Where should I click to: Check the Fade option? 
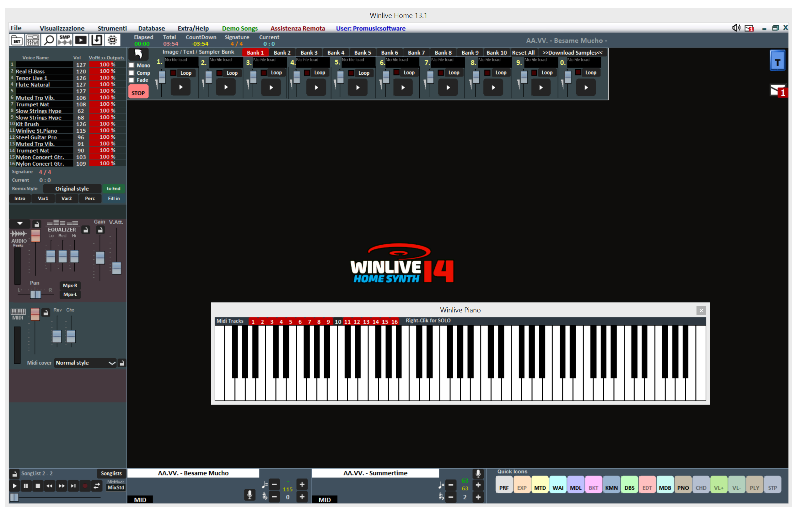[x=132, y=80]
